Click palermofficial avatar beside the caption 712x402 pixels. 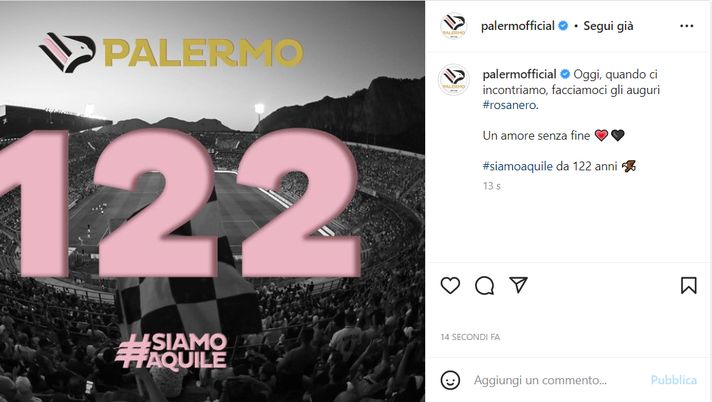454,80
